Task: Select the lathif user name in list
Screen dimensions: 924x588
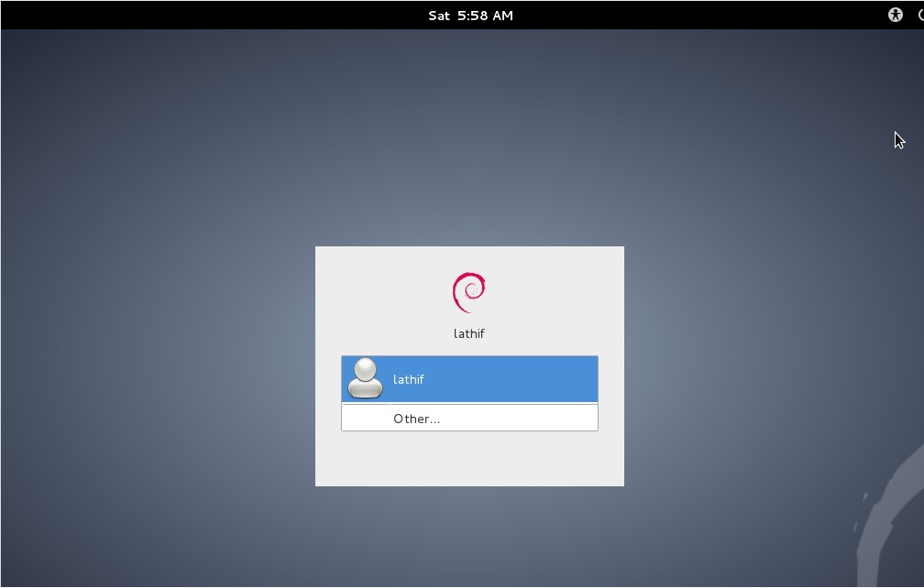Action: pos(409,380)
